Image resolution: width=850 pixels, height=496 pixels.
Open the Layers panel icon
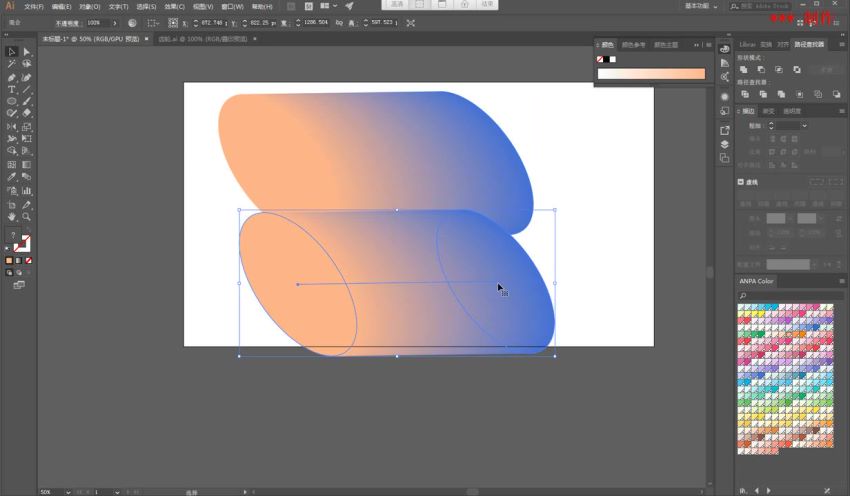point(725,144)
